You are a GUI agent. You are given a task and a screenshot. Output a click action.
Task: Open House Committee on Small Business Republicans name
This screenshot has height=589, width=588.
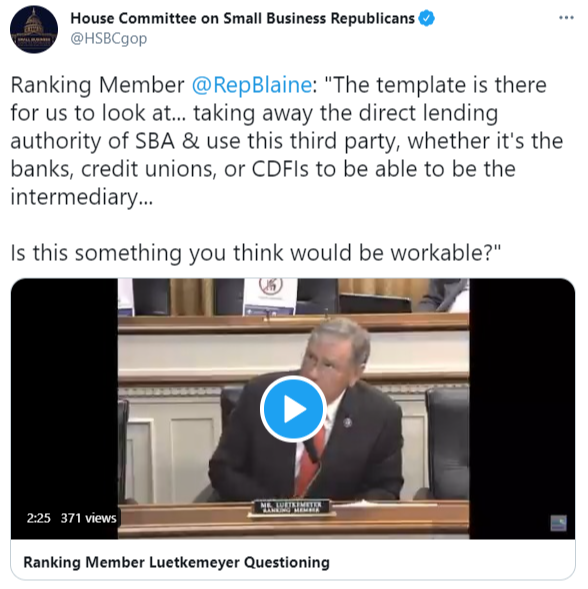(x=242, y=18)
